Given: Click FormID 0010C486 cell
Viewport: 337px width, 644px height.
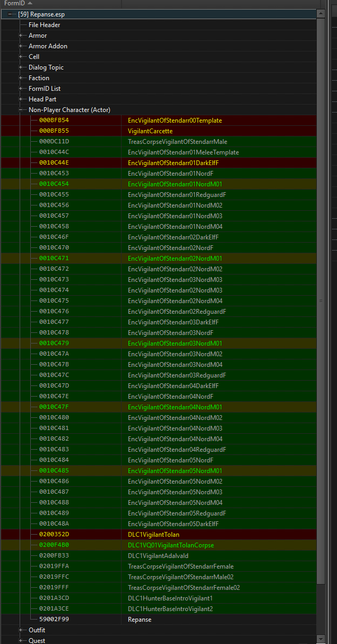Looking at the screenshot, I should pyautogui.click(x=54, y=482).
